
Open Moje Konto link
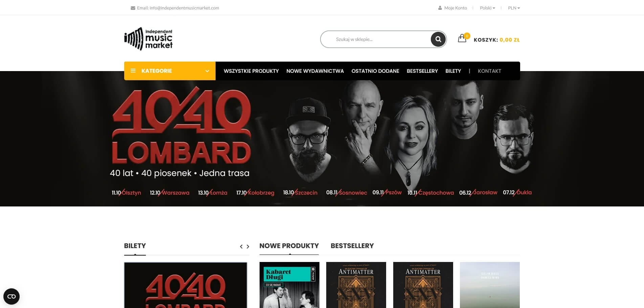pos(456,8)
